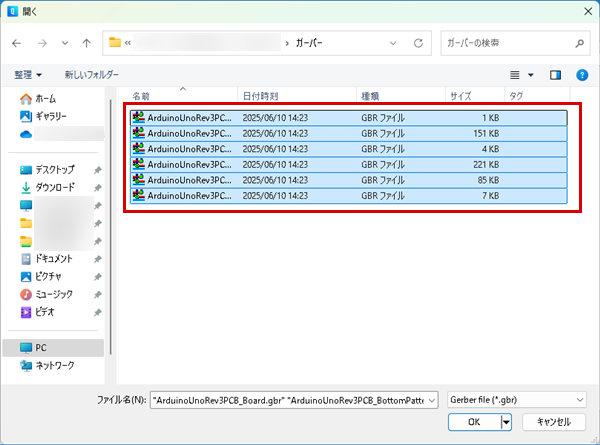Click the pin icon beside ドキュメント
Image resolution: width=600 pixels, height=445 pixels.
(x=98, y=259)
